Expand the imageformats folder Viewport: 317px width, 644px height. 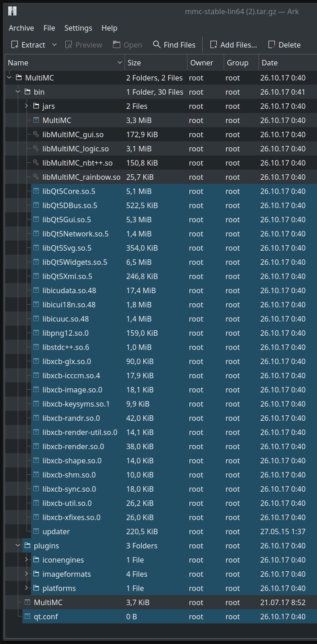click(x=27, y=574)
